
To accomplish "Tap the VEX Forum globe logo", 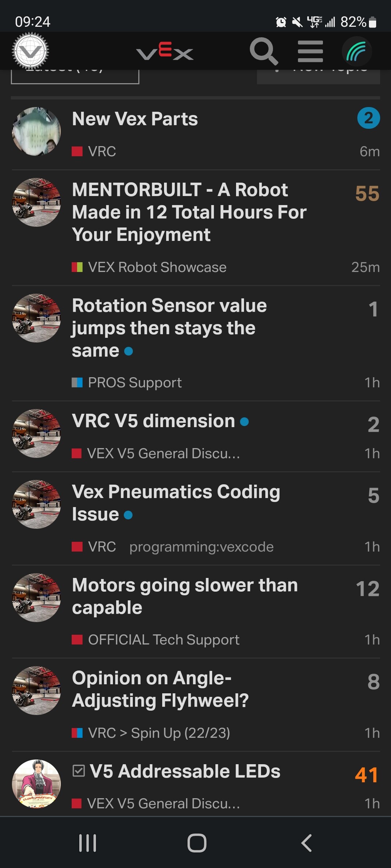I will click(x=30, y=51).
